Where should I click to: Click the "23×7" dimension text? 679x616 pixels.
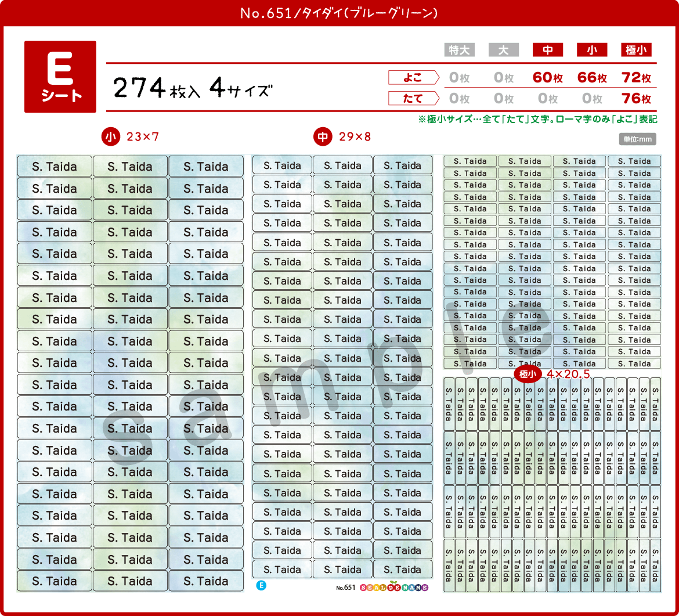click(142, 137)
